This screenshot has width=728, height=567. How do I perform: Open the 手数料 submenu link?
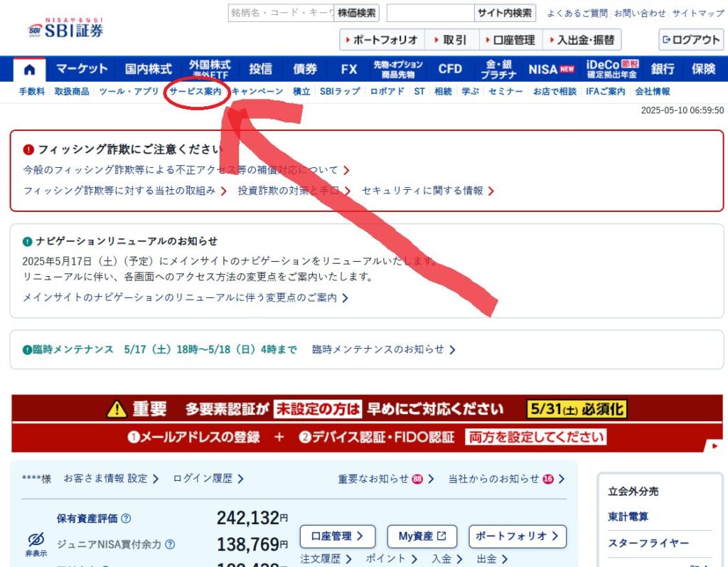click(31, 91)
